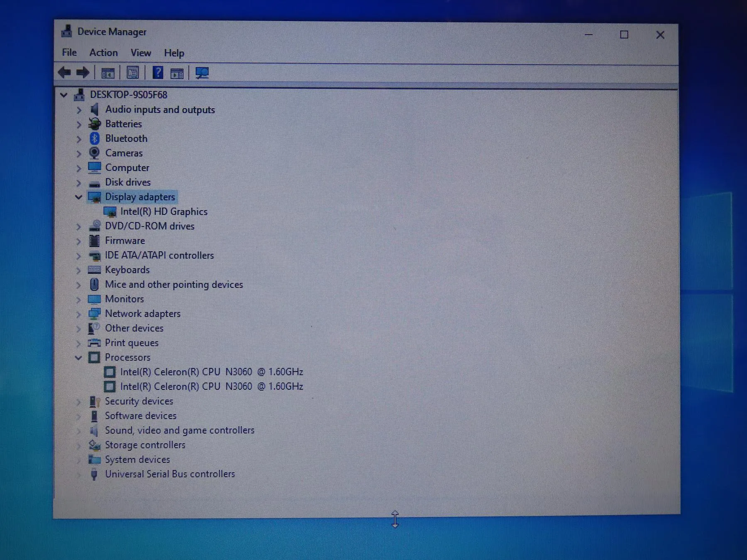The image size is (747, 560).
Task: Click the Computer monitor icon
Action: pyautogui.click(x=95, y=168)
